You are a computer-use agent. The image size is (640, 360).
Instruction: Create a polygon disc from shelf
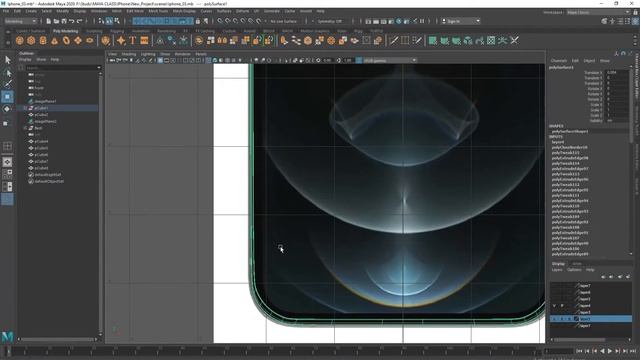point(89,40)
